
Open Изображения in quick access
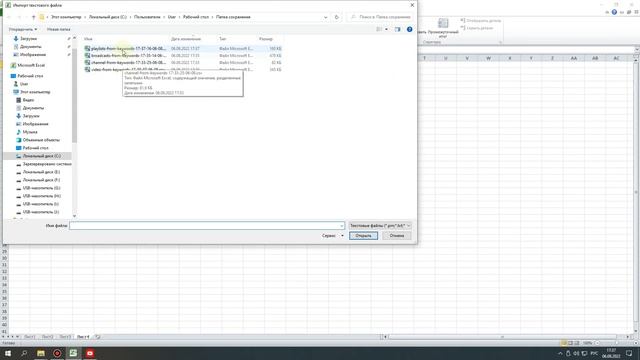click(33, 54)
